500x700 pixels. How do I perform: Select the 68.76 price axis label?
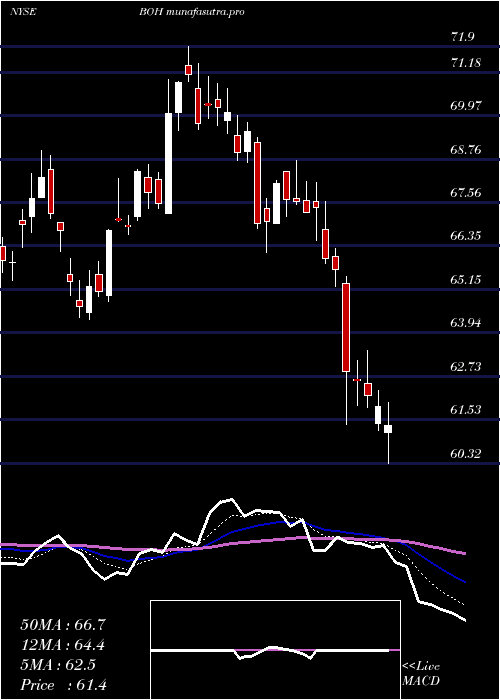coord(466,150)
